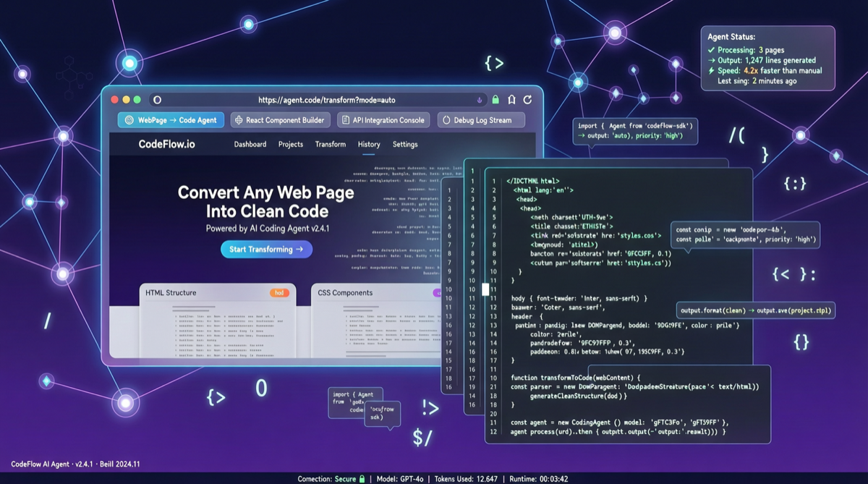Screen dimensions: 868x484
Task: Click the URL field showing agent.code/transform
Action: (327, 100)
